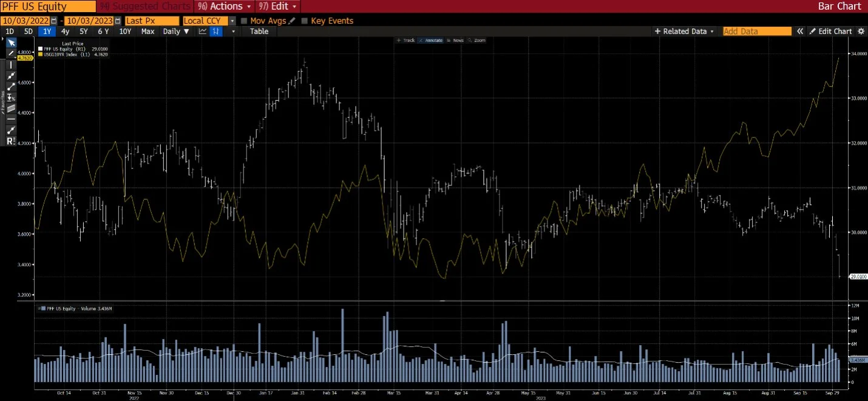Click the start date 10/03/2022 field
868x401 pixels.
point(25,21)
